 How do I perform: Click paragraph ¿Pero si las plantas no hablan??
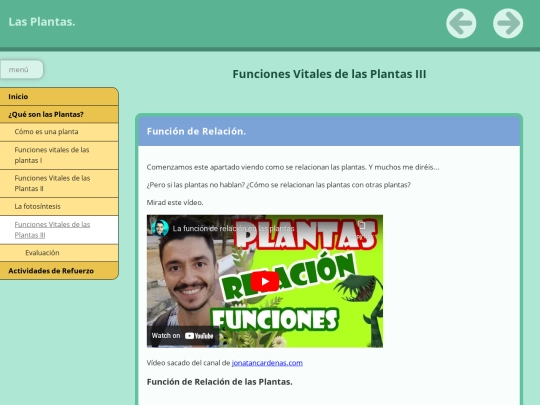(x=279, y=185)
